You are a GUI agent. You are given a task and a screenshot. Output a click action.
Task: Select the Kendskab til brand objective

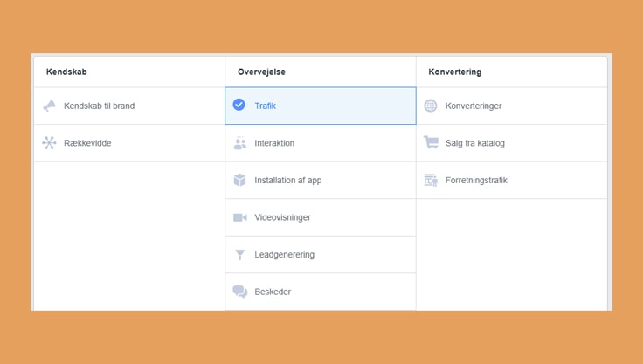(x=99, y=106)
